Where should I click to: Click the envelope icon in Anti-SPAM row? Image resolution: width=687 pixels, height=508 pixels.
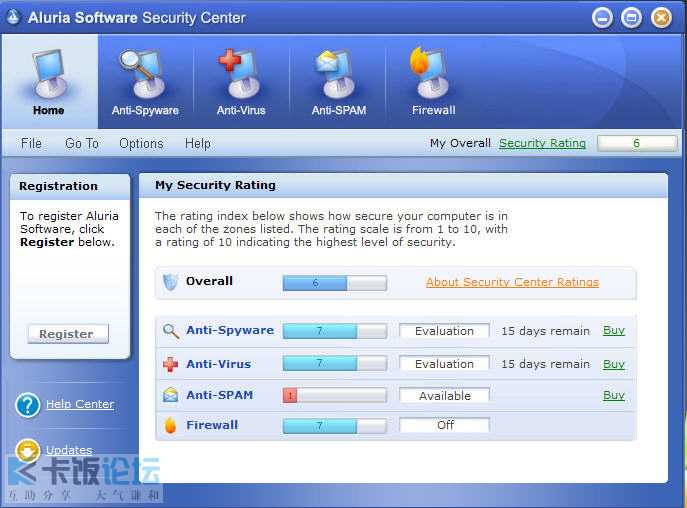(170, 395)
